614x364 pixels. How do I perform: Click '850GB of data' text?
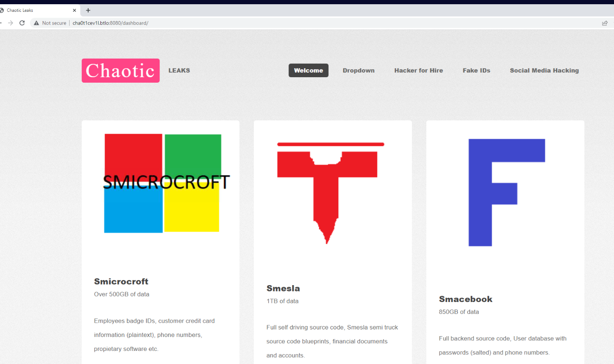tap(459, 312)
